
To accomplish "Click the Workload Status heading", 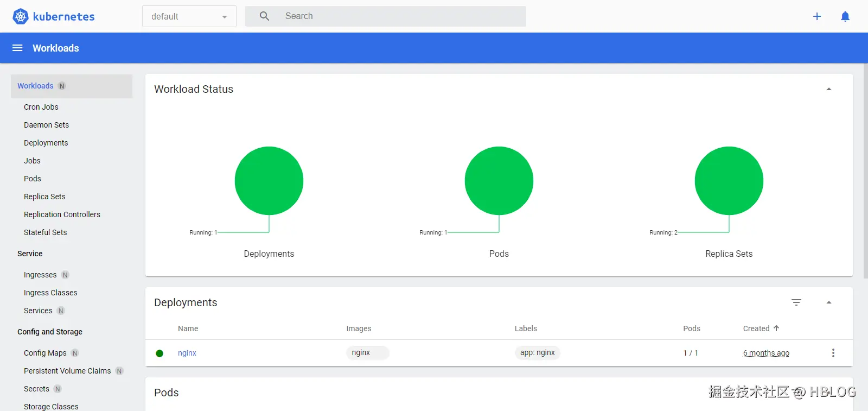I will point(194,89).
